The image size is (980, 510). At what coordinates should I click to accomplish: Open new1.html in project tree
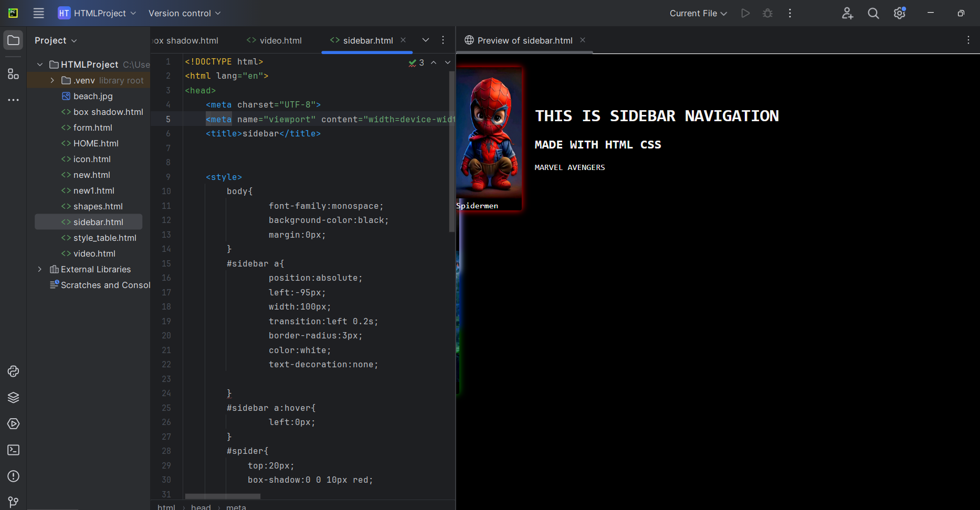point(94,190)
